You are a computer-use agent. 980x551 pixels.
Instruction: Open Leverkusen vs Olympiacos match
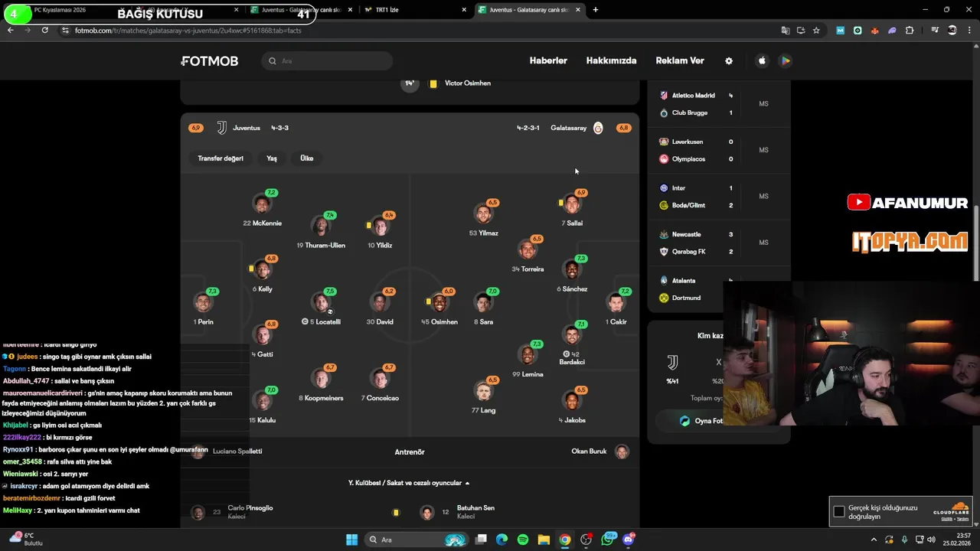click(x=718, y=150)
